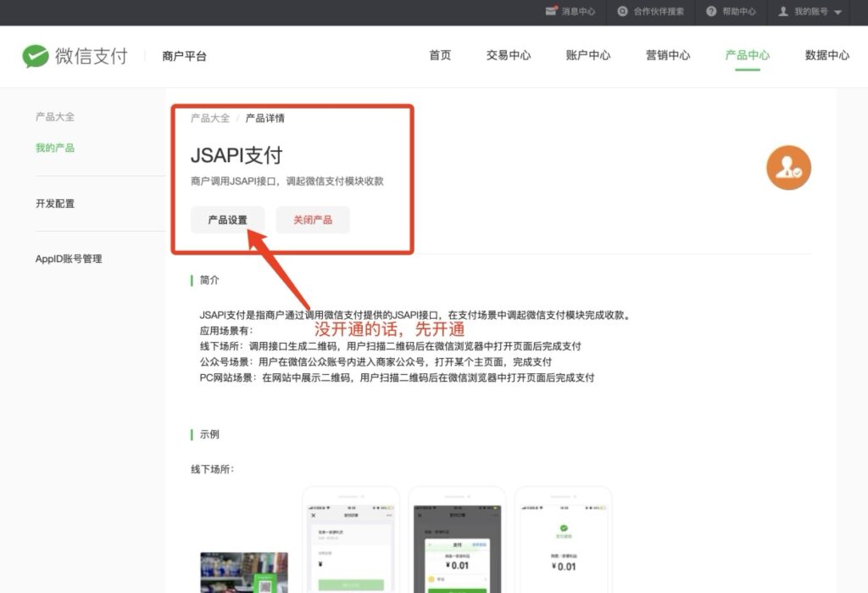Click the description line 商户调用JSAPI接口
Image resolution: width=868 pixels, height=593 pixels.
click(287, 182)
